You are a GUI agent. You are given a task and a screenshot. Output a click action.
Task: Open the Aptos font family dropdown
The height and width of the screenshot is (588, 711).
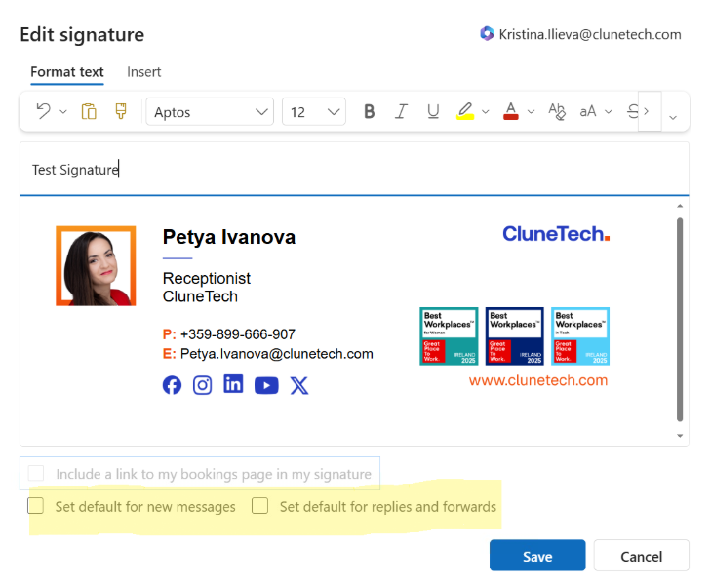(210, 111)
